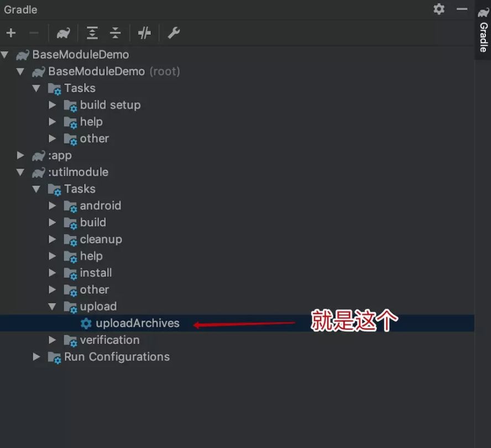491x448 pixels.
Task: Expand other folder under :utilmodule
Action: [x=53, y=290]
